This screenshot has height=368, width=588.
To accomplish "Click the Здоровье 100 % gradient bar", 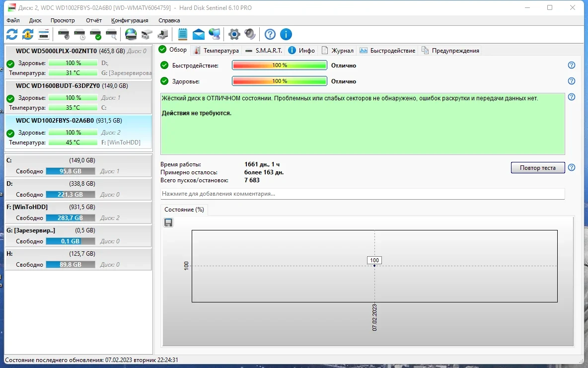I will 280,81.
